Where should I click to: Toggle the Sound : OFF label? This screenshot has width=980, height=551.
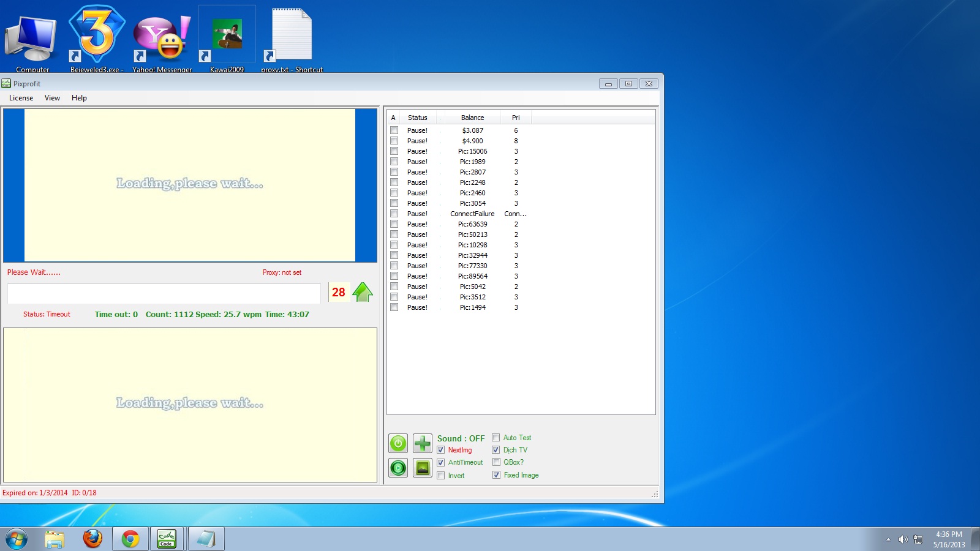click(x=461, y=438)
